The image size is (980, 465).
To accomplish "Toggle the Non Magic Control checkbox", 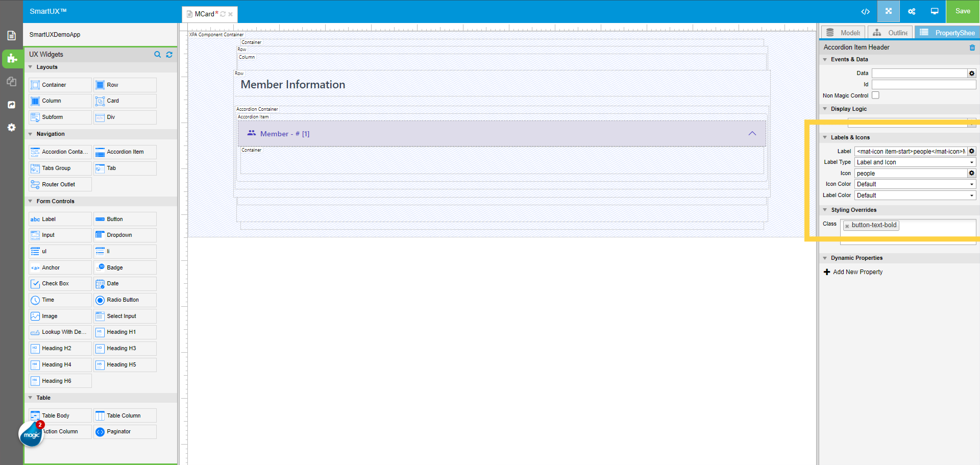I will (x=875, y=95).
